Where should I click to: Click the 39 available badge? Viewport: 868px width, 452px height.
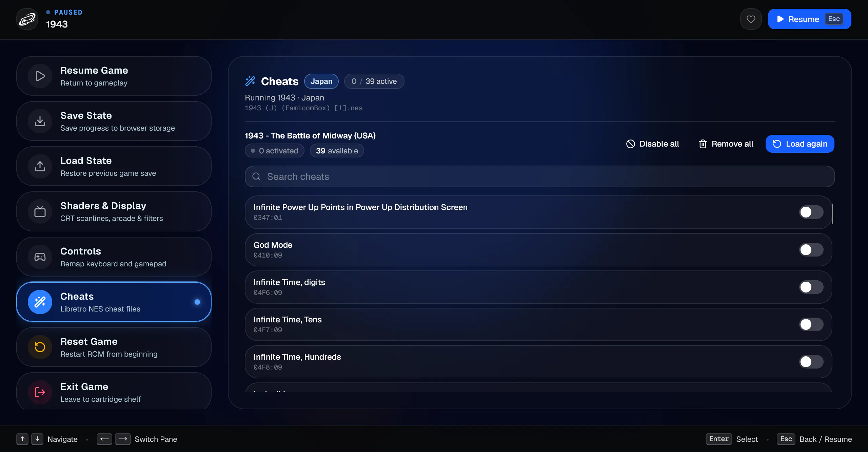tap(337, 151)
